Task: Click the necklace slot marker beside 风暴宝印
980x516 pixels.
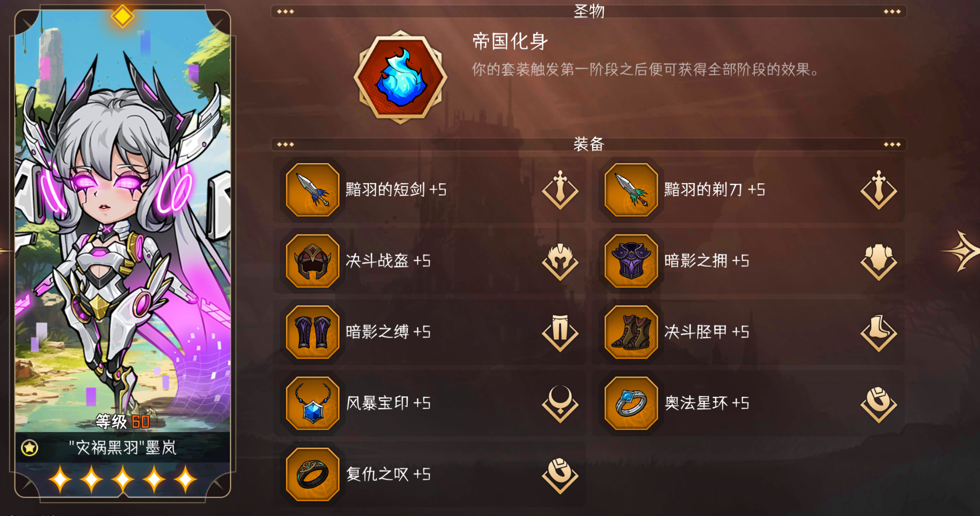Action: pos(560,404)
